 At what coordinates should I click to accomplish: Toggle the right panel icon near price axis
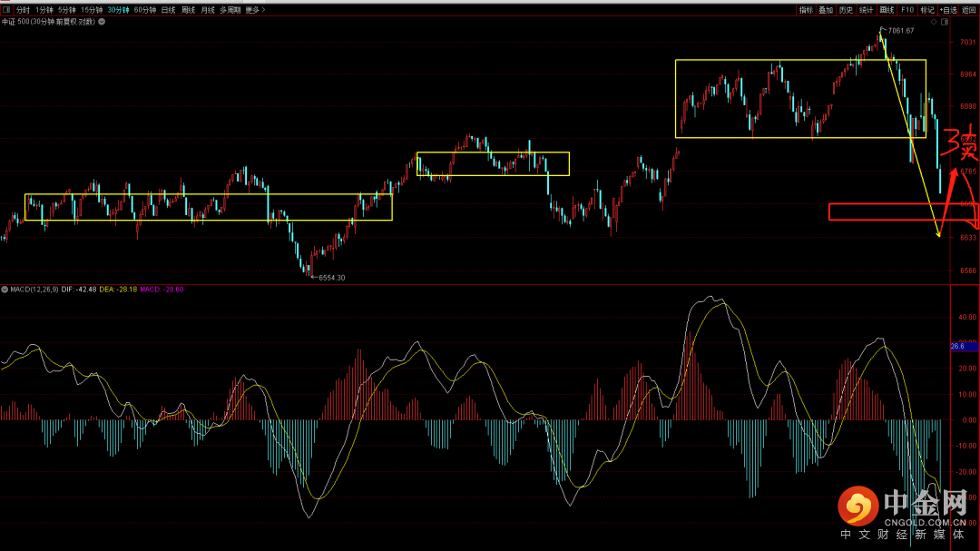pos(945,22)
